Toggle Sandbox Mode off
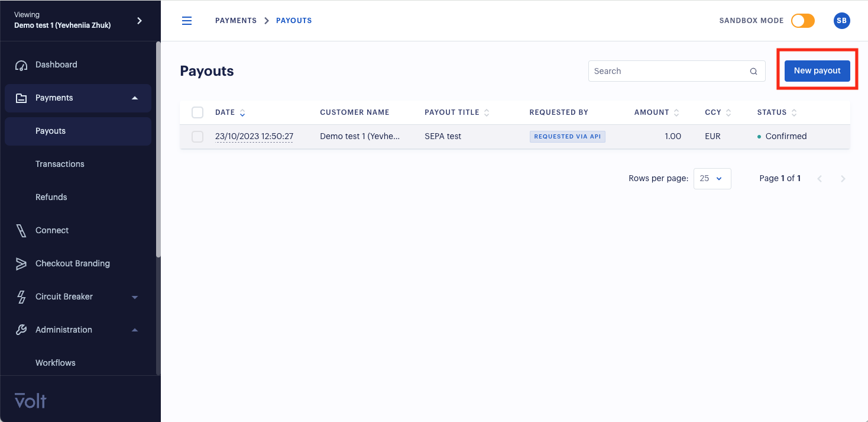This screenshot has width=868, height=422. click(802, 20)
